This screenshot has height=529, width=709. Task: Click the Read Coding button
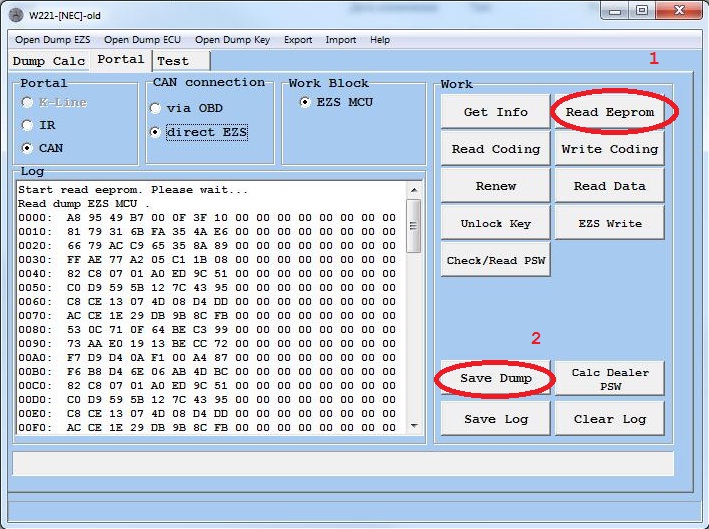tap(496, 149)
